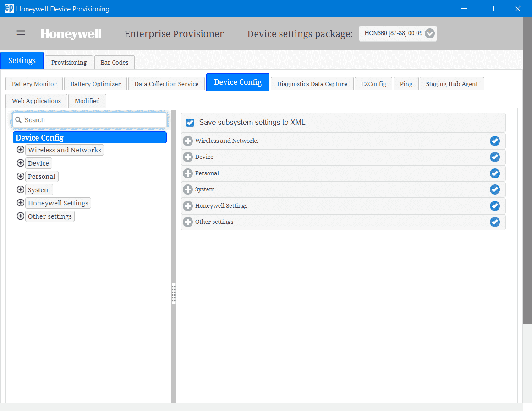This screenshot has width=532, height=411.
Task: Expand Wireless and Networks in the tree
Action: (21, 150)
